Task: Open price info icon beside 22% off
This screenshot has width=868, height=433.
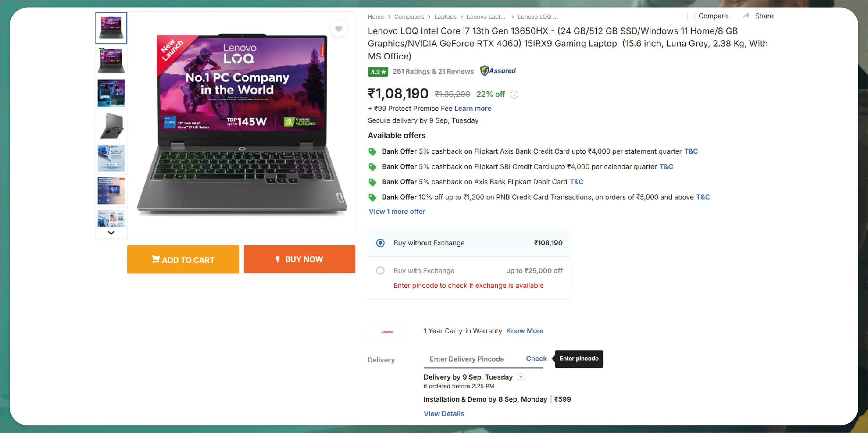Action: pos(514,95)
